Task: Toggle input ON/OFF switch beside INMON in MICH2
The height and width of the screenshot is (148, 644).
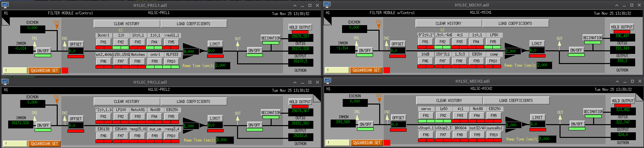Action: [x=365, y=124]
